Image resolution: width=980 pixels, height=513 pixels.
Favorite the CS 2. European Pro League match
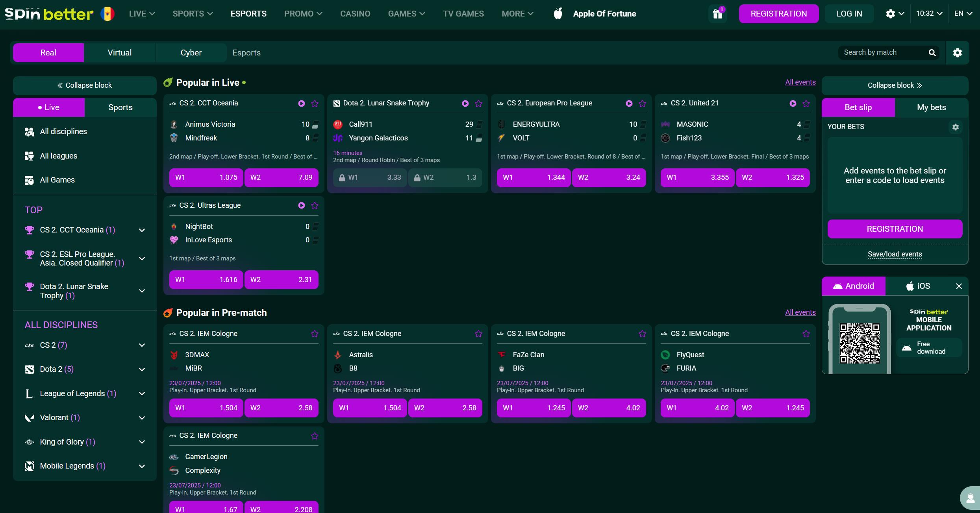point(642,103)
